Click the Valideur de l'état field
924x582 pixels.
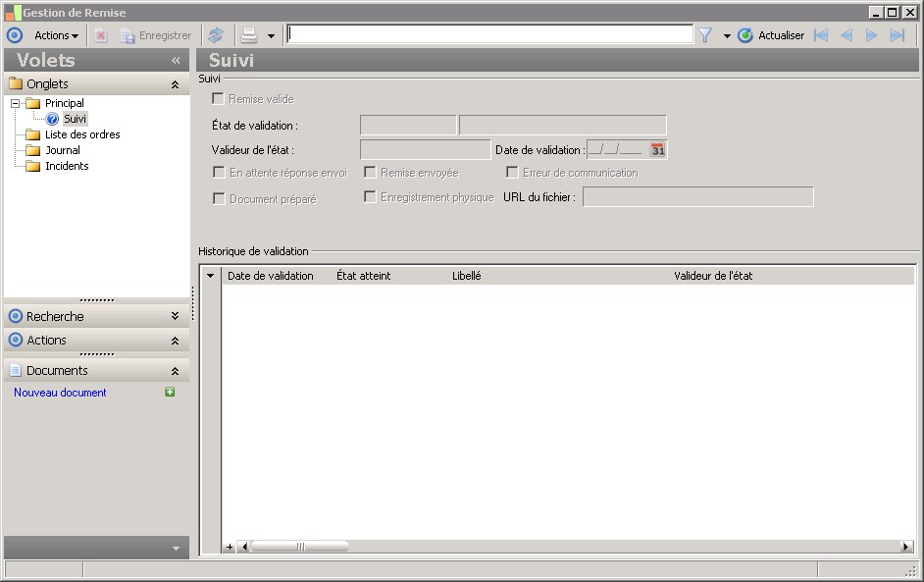426,150
